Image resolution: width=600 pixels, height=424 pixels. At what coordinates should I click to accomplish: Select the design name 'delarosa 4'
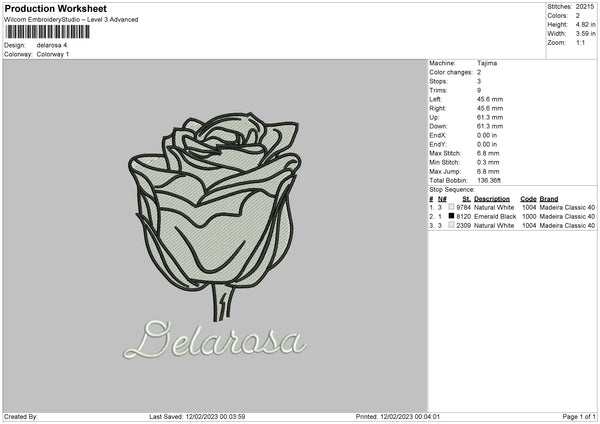(x=52, y=45)
